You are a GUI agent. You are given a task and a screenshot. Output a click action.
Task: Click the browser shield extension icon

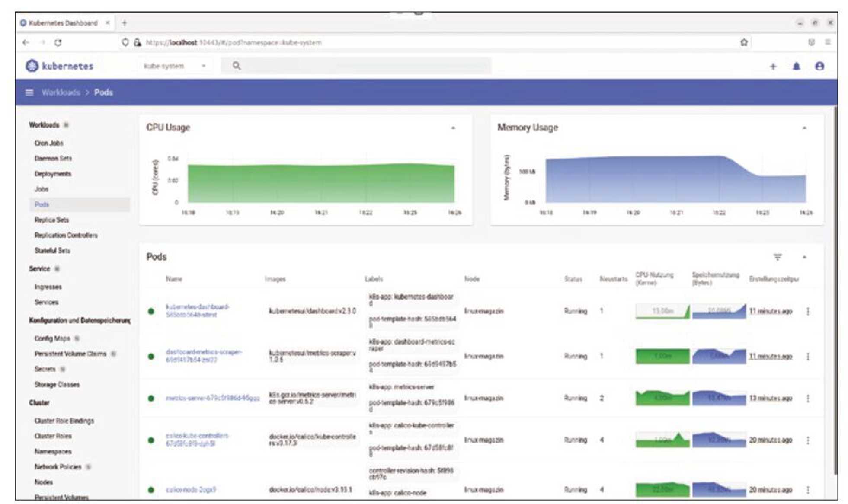coord(811,42)
